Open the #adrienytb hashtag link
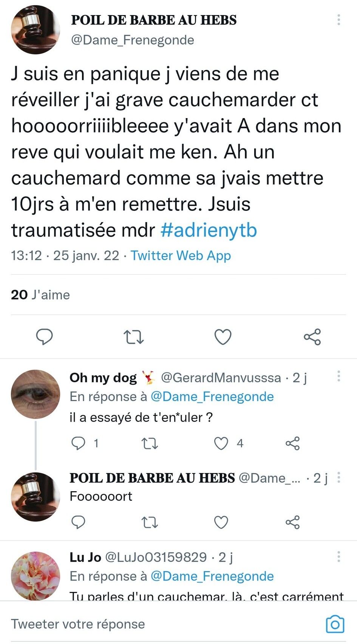357x644 pixels. (209, 230)
